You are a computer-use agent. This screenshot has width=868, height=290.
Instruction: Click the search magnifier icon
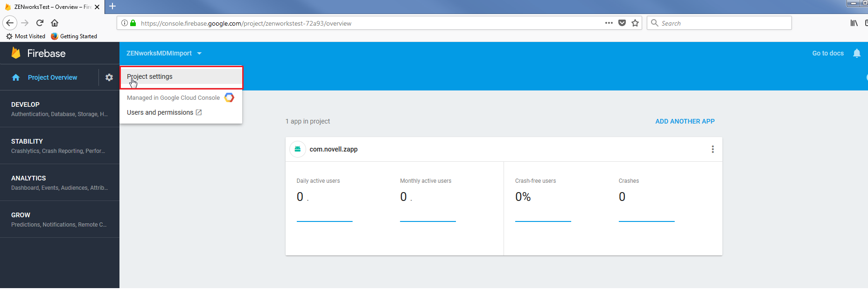(655, 23)
